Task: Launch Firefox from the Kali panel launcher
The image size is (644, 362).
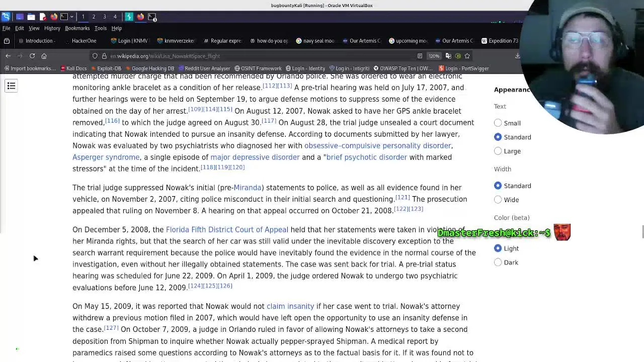Action: [x=54, y=17]
